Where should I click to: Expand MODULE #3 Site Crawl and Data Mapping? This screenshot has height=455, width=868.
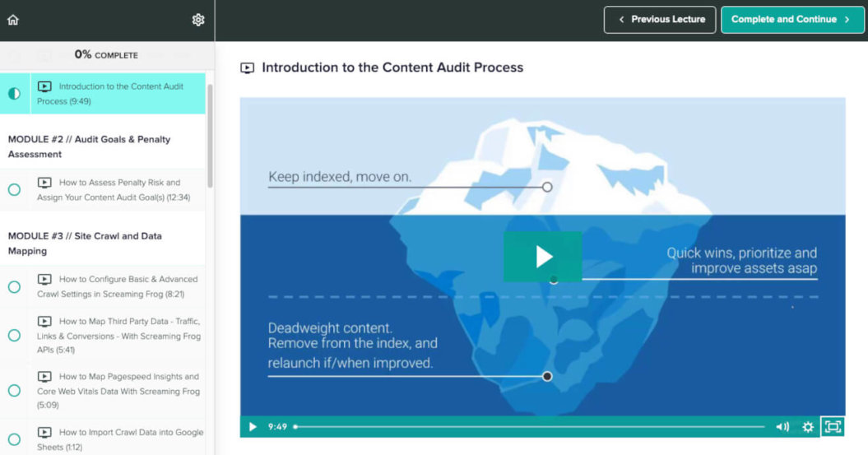[85, 244]
